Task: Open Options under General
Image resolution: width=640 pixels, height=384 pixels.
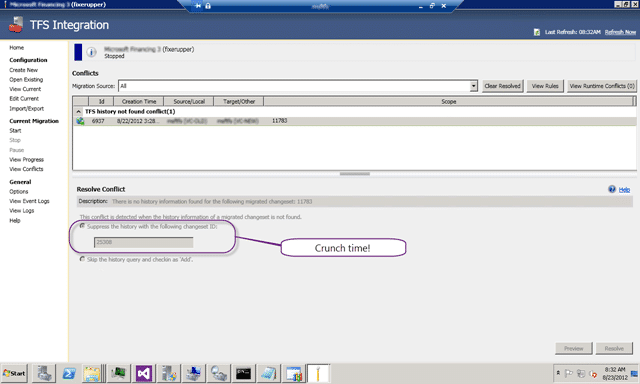Action: pos(19,191)
